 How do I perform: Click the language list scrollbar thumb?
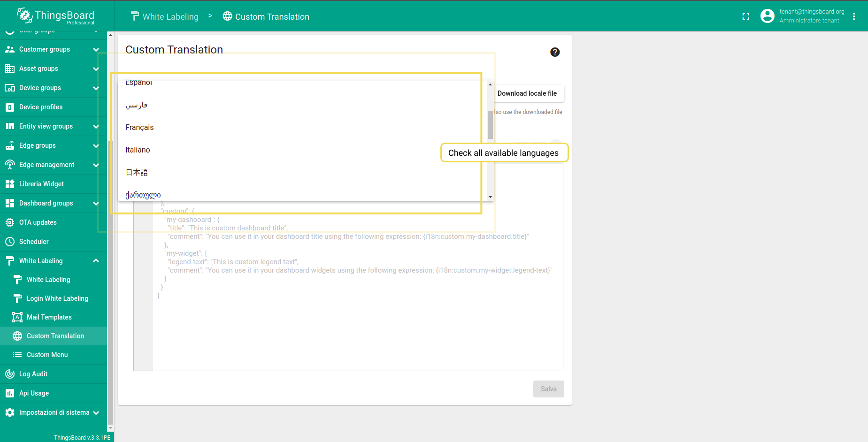pos(490,125)
